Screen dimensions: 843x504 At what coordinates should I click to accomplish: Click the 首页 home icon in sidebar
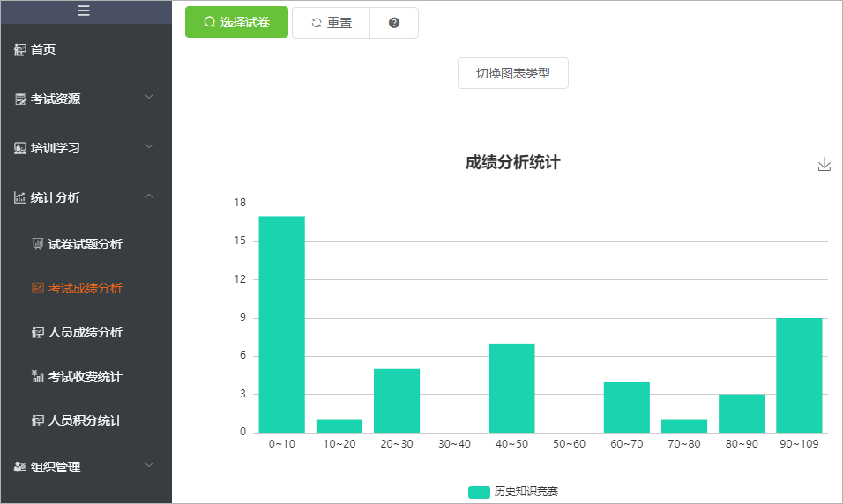point(20,50)
